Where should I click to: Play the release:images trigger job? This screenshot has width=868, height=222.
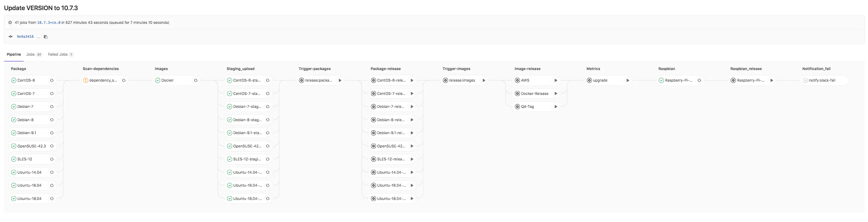click(484, 81)
